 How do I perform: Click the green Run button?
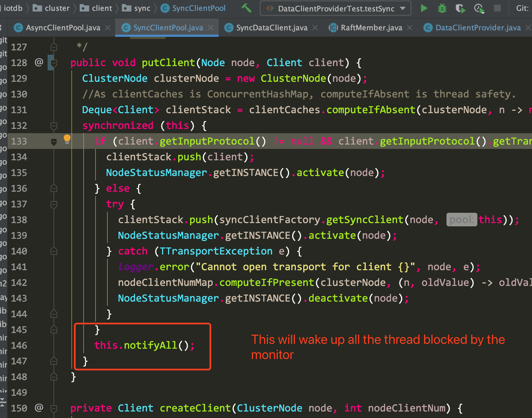(424, 8)
